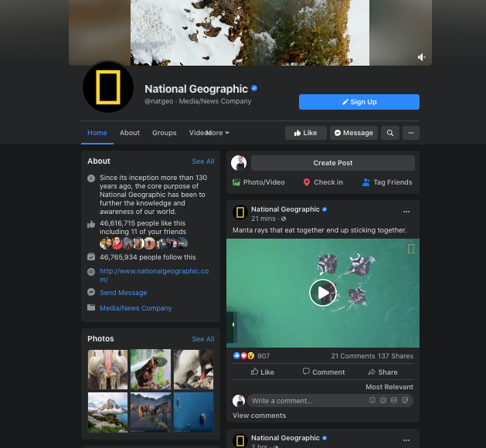Click the Create Post field
The image size is (486, 448).
(333, 163)
